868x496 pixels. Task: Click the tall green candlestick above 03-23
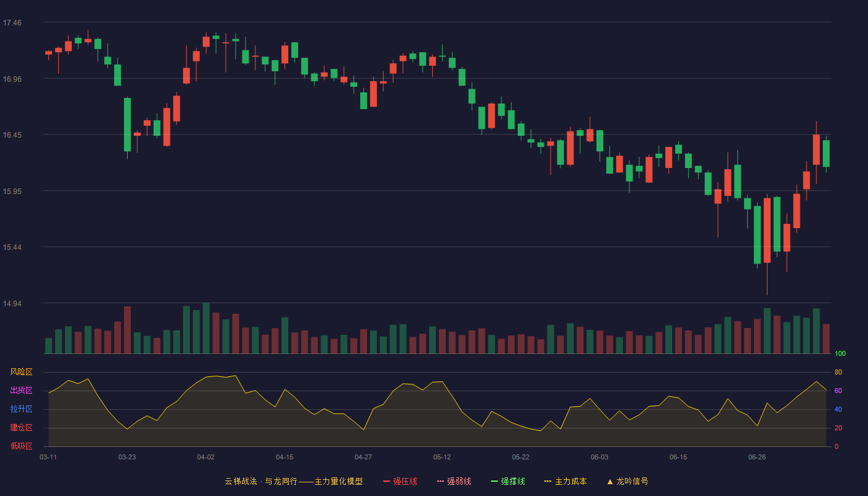pos(127,125)
